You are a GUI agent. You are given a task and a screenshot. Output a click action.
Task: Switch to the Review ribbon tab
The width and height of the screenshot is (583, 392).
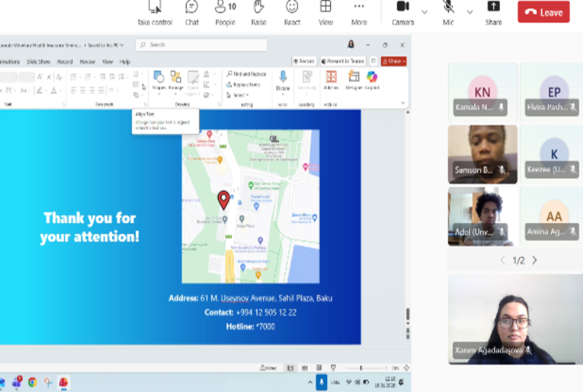[87, 62]
